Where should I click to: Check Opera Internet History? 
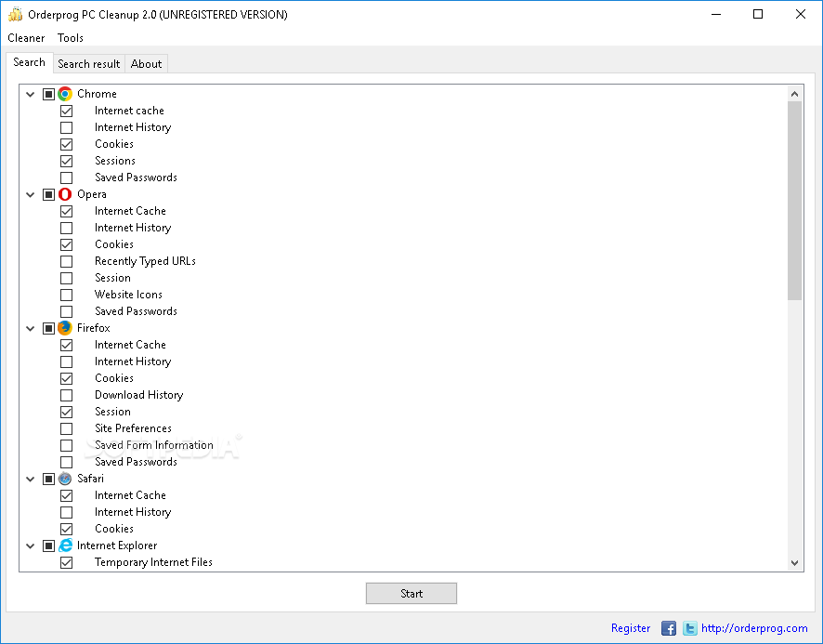pos(66,228)
